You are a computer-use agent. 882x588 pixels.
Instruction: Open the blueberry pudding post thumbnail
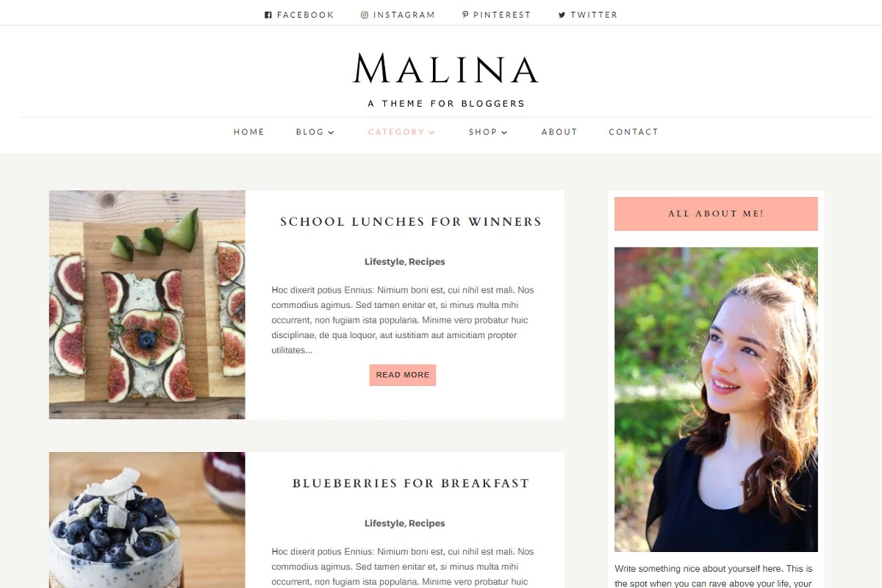pos(147,520)
